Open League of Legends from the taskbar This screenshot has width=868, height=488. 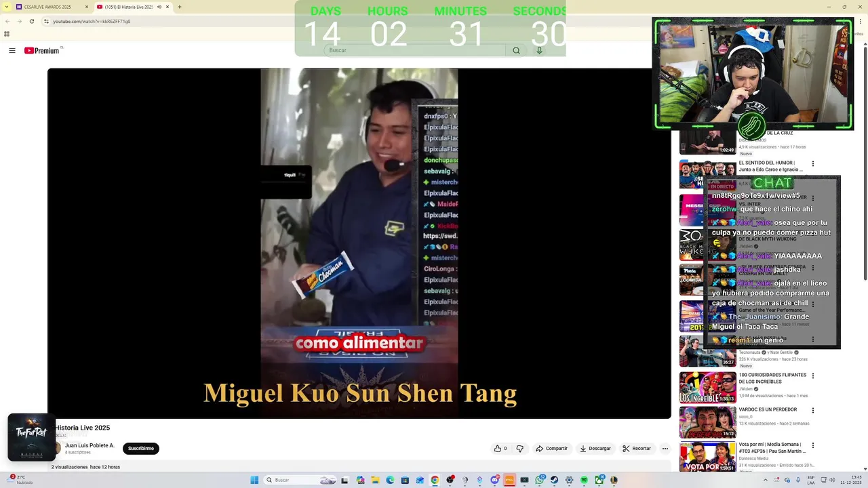click(x=614, y=480)
